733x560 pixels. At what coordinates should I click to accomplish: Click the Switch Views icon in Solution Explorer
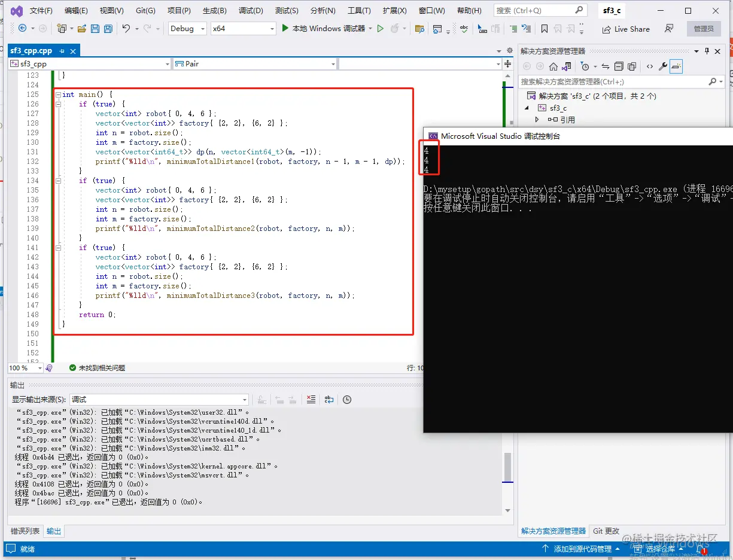click(566, 66)
